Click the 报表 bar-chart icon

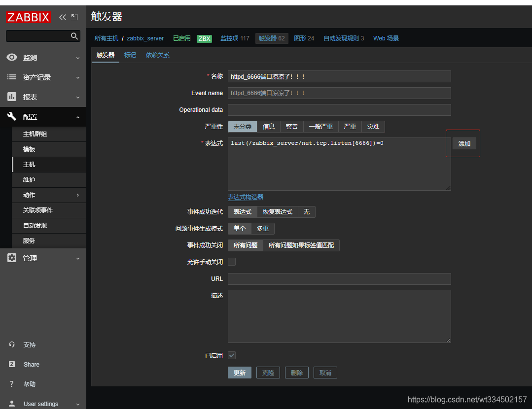click(12, 97)
